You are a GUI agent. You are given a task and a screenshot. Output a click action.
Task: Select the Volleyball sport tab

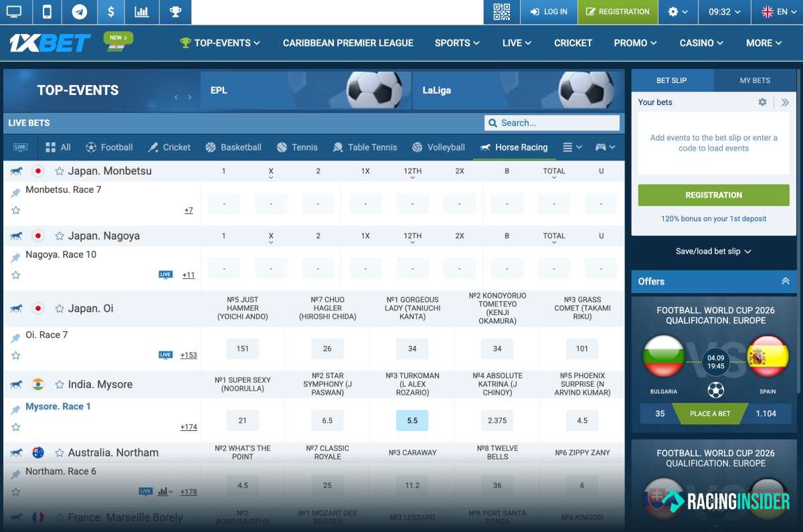click(x=438, y=147)
